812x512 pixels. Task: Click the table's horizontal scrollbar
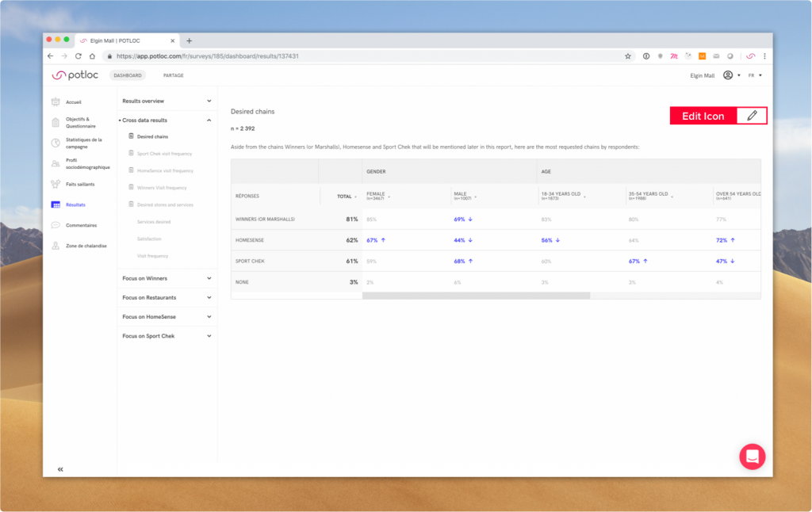(476, 296)
